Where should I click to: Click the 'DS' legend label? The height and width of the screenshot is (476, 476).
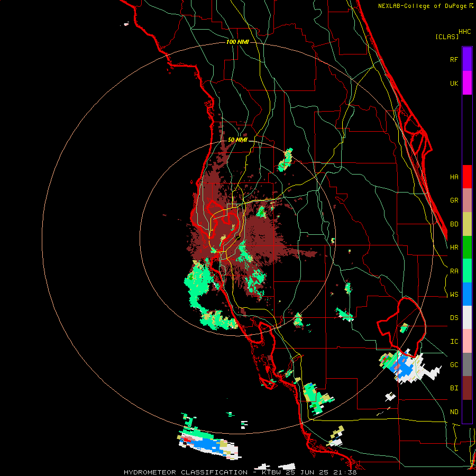(454, 318)
